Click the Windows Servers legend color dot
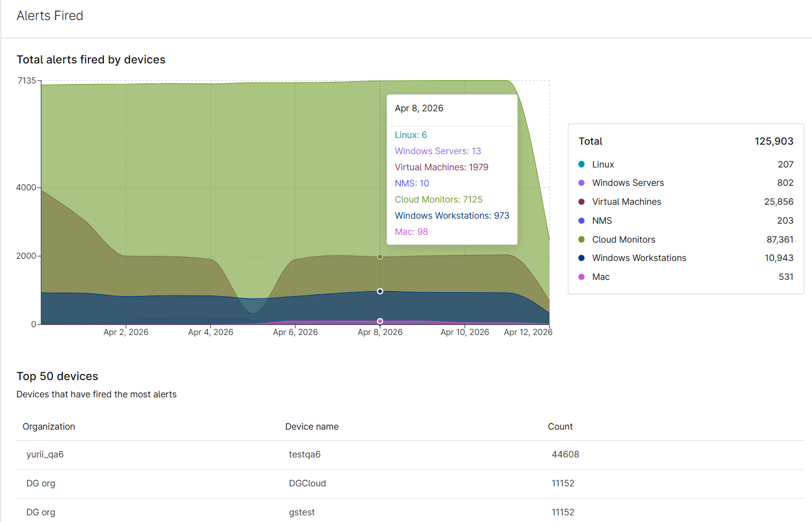Image resolution: width=812 pixels, height=522 pixels. pyautogui.click(x=582, y=183)
